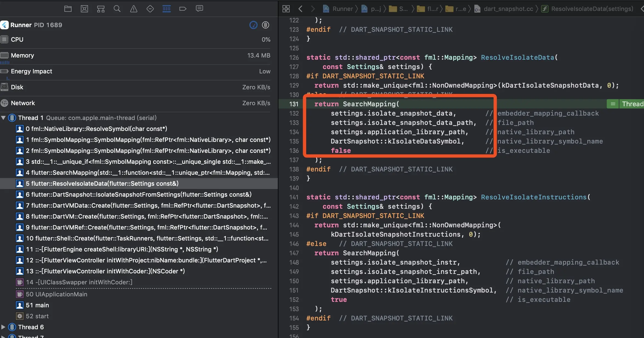Viewport: 644px width, 338px height.
Task: Open the Energy Impact gauge
Action: click(x=135, y=71)
